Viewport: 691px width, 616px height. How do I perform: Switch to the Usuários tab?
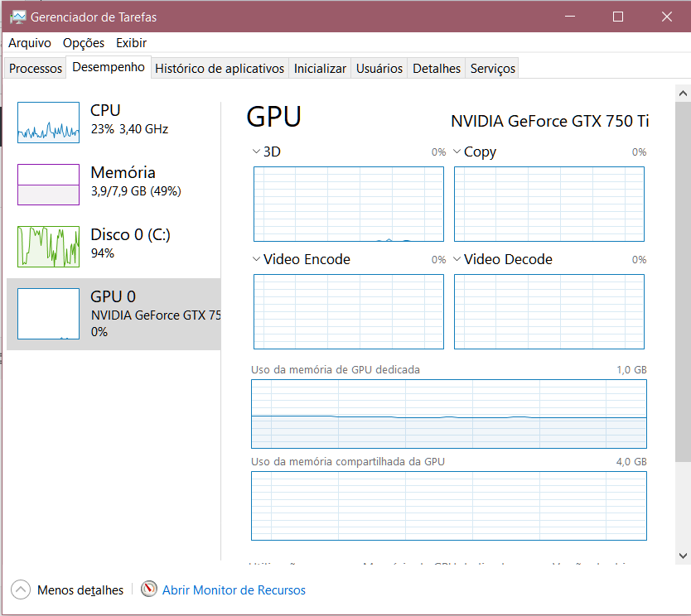coord(379,68)
